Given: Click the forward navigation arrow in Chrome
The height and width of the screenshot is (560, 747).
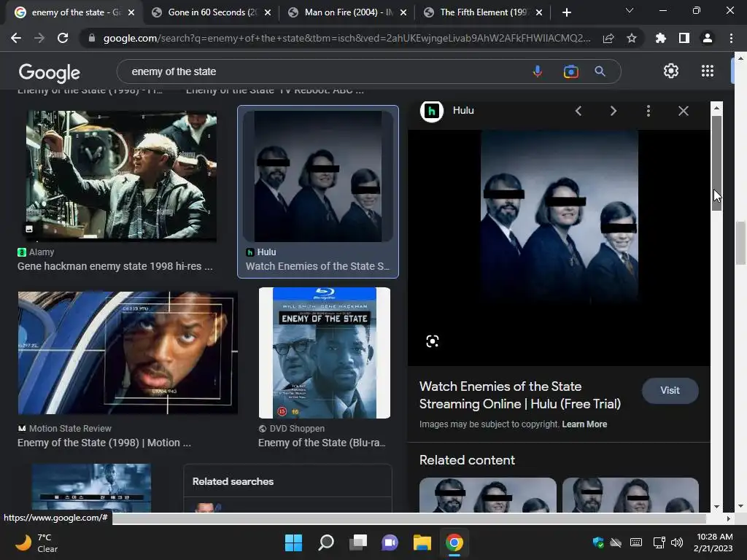Looking at the screenshot, I should coord(39,38).
